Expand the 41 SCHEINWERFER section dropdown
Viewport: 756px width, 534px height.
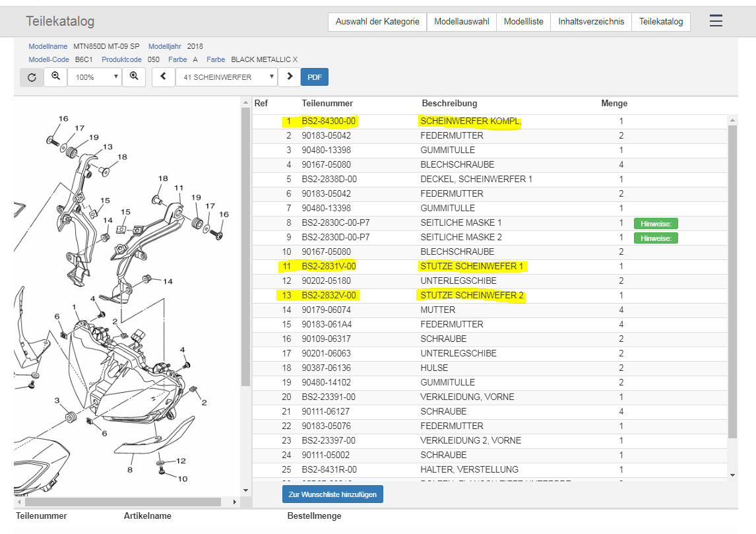(226, 77)
